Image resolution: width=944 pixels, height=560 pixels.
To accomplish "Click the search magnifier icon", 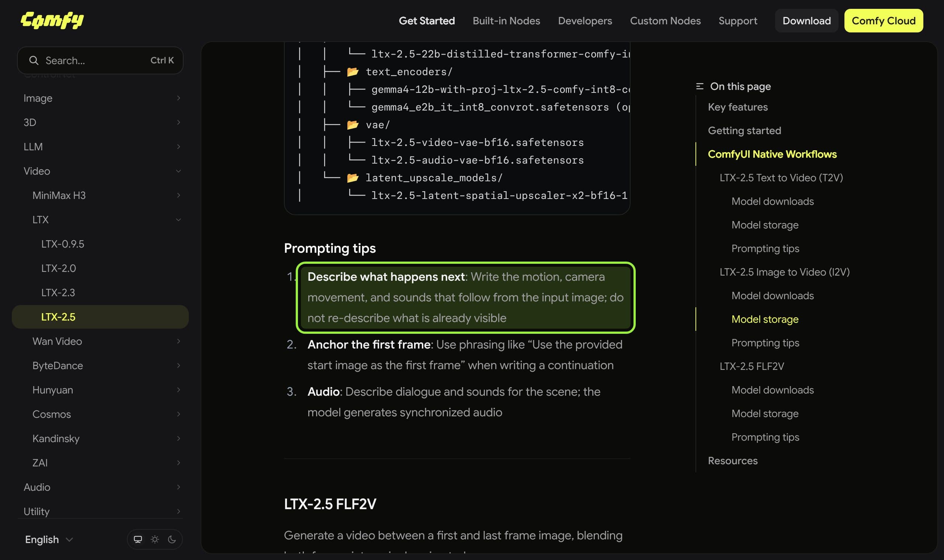I will [34, 60].
